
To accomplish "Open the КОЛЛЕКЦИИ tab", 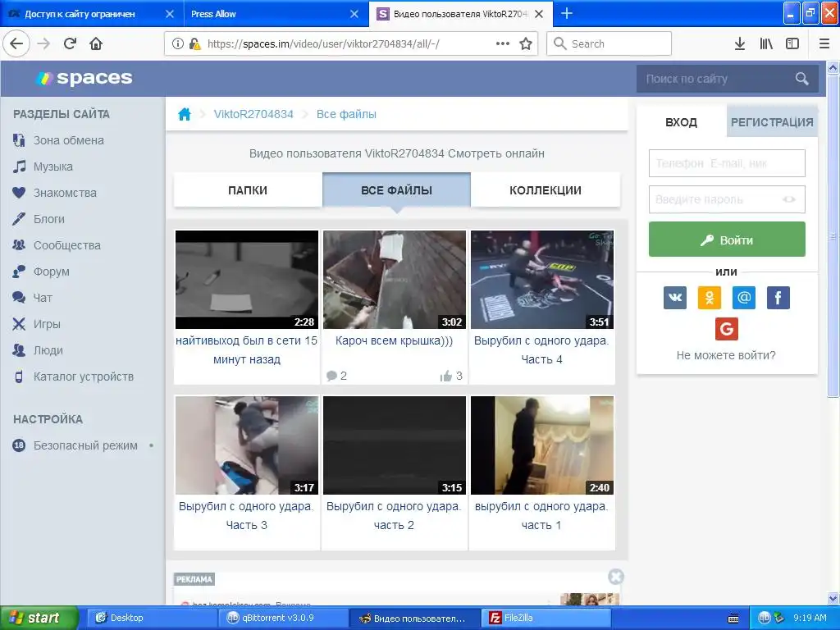I will (546, 190).
